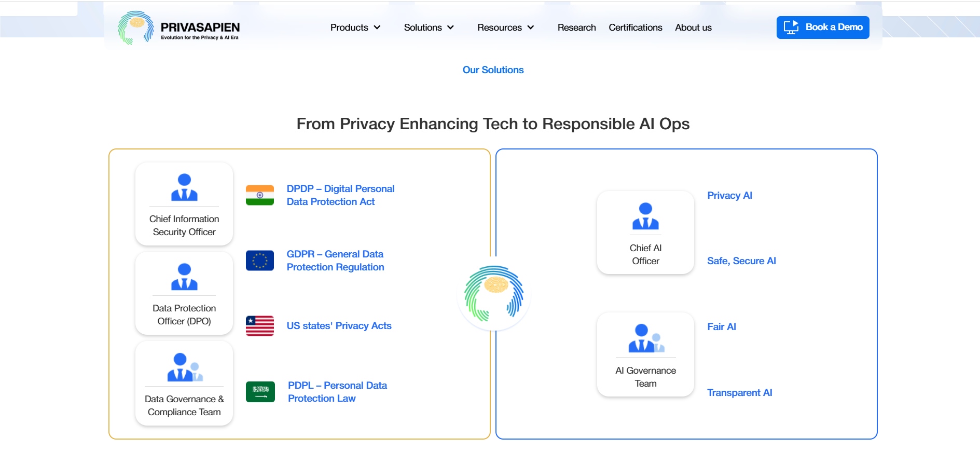This screenshot has width=980, height=451.
Task: Click the central fingerprint brain logo
Action: click(494, 294)
